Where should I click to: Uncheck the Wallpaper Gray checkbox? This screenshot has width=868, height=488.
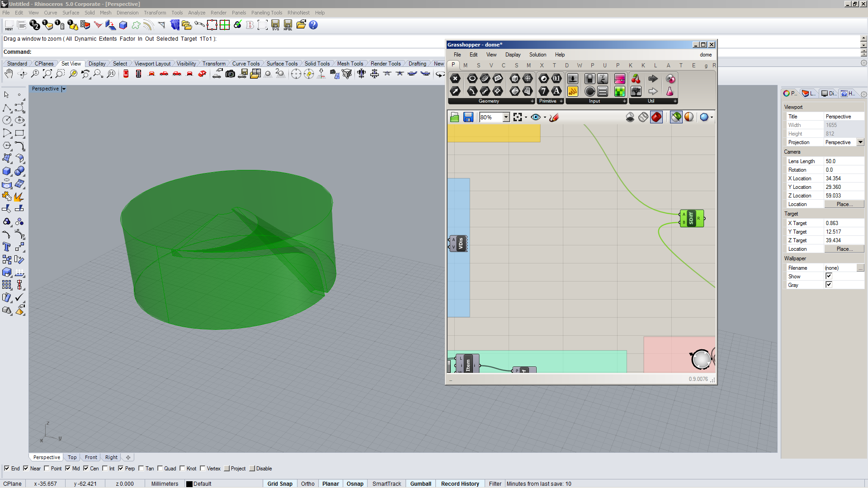coord(829,285)
